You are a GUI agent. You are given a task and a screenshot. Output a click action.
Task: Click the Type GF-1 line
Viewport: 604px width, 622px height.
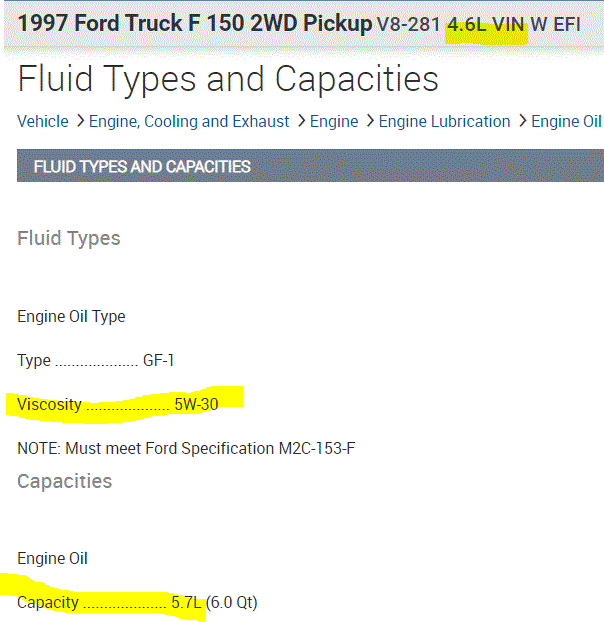(96, 360)
